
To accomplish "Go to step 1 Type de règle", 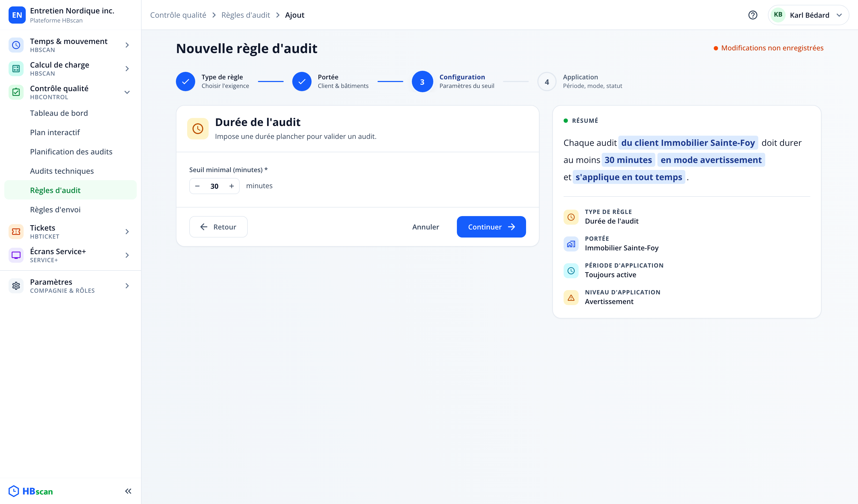I will click(212, 81).
